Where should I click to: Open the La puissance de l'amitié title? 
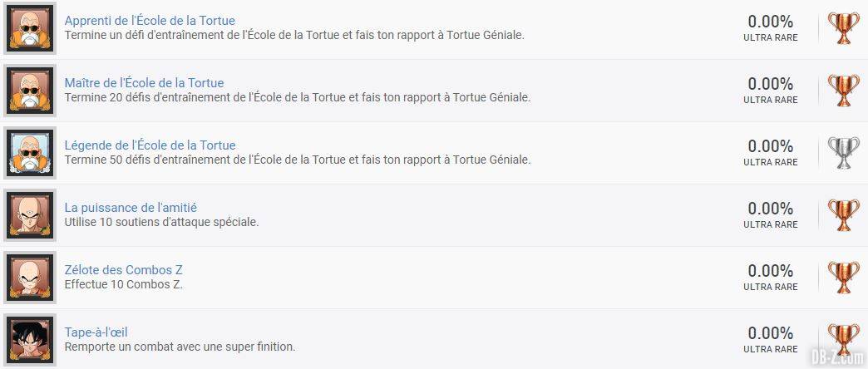click(131, 208)
